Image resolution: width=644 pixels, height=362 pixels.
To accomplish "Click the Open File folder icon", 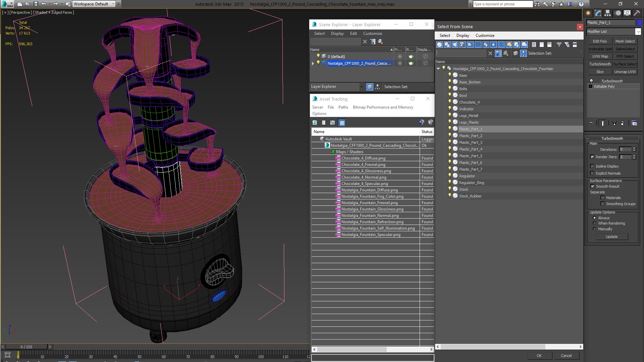I will point(28,4).
